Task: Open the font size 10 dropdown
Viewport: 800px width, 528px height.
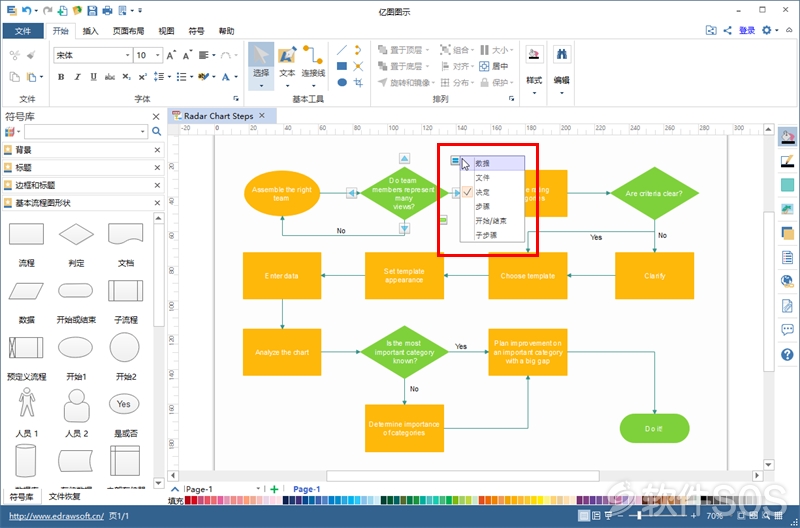Action: [x=158, y=55]
